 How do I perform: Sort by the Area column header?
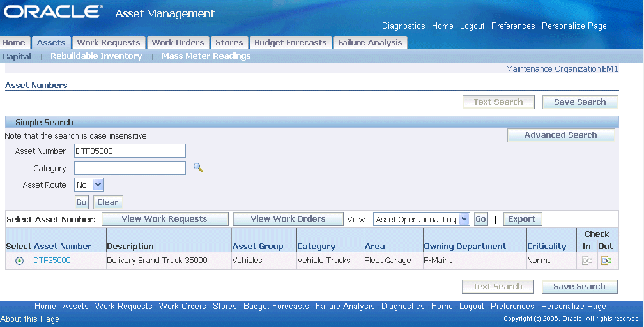coord(374,246)
